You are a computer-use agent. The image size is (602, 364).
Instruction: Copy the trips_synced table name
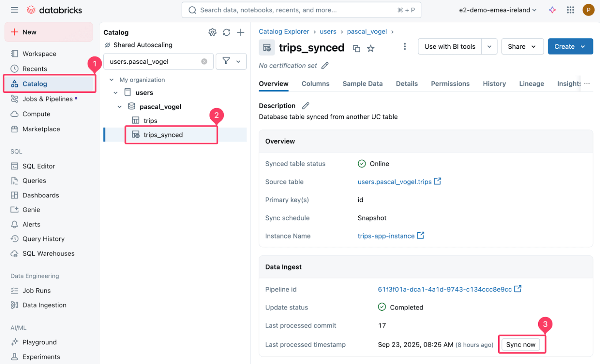[x=356, y=48]
